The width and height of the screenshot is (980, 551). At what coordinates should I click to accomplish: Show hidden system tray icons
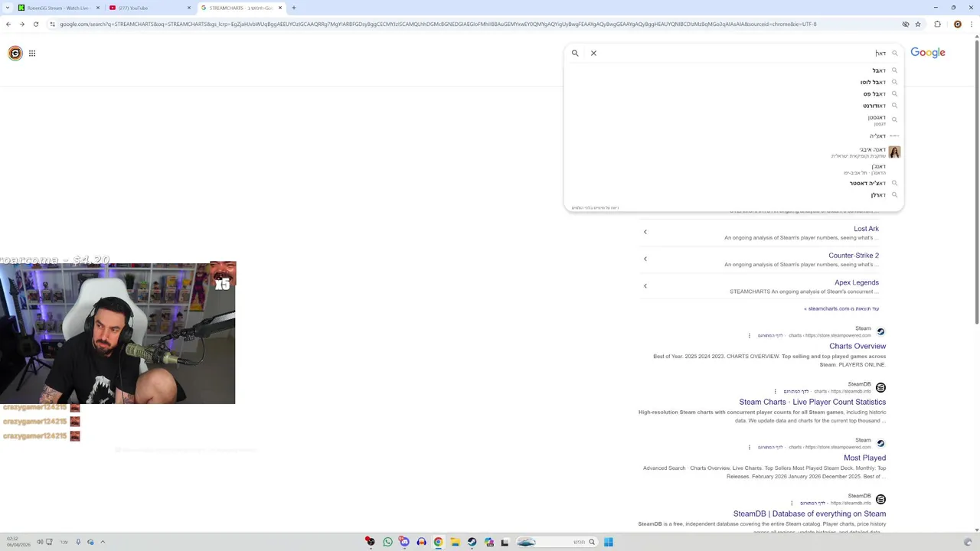103,542
